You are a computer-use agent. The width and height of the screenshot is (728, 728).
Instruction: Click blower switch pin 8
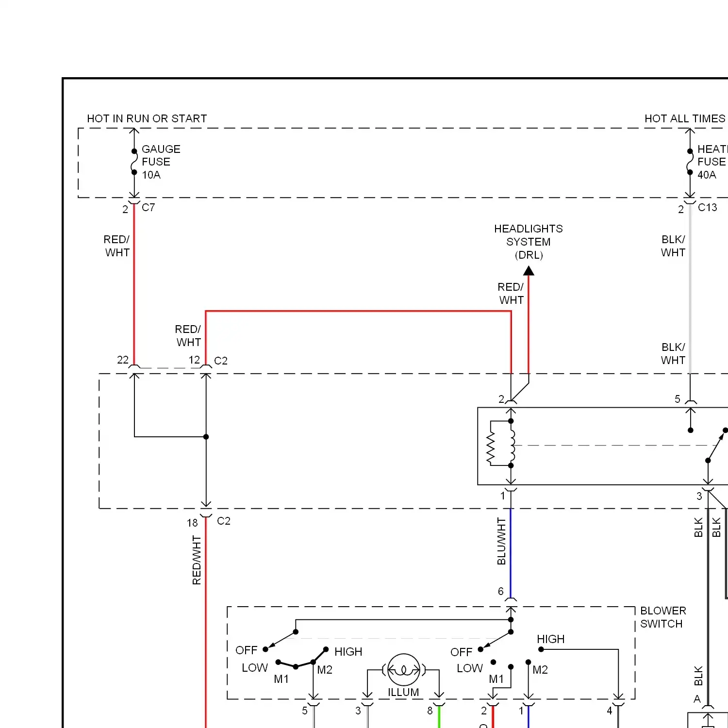(430, 711)
